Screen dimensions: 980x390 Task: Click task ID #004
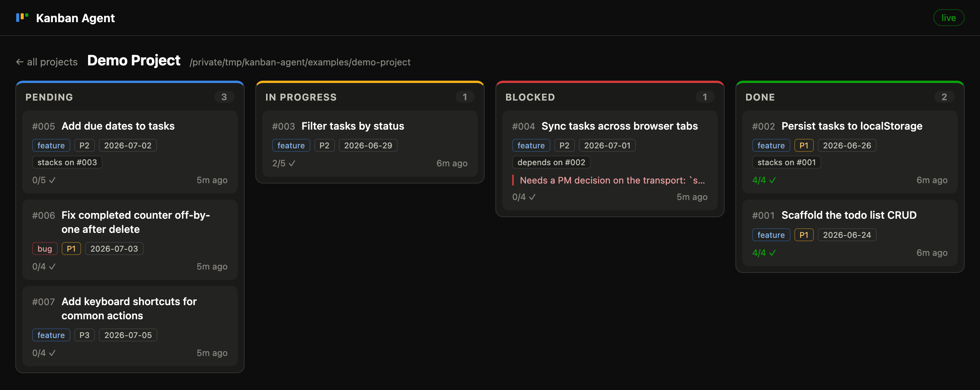524,127
